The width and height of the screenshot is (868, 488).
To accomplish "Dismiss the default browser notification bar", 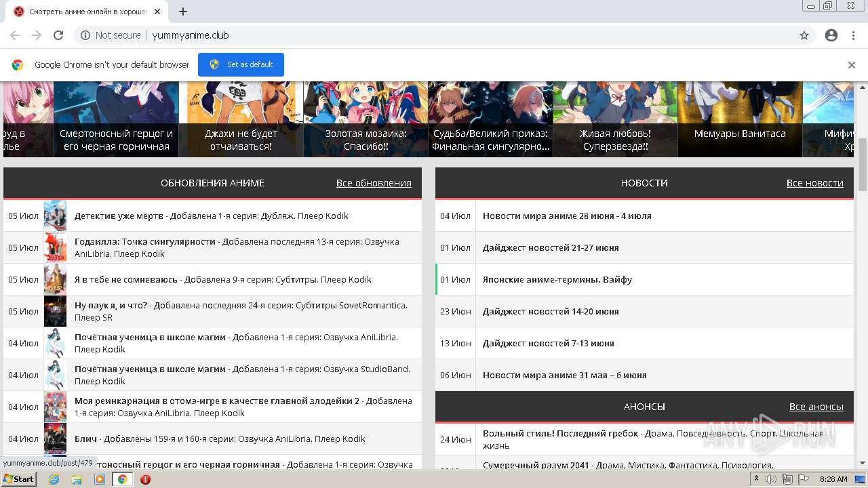I will point(852,65).
